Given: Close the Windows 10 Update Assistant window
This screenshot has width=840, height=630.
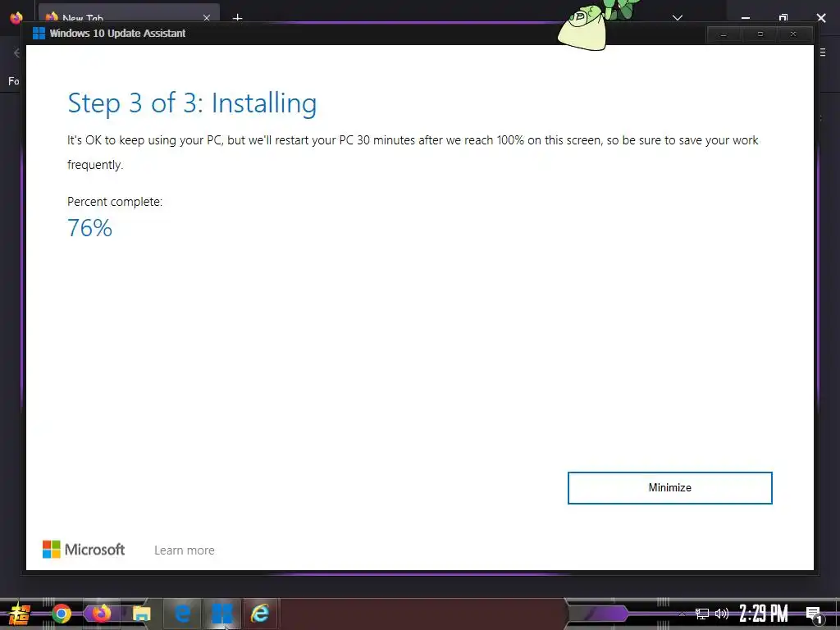Looking at the screenshot, I should (x=793, y=34).
